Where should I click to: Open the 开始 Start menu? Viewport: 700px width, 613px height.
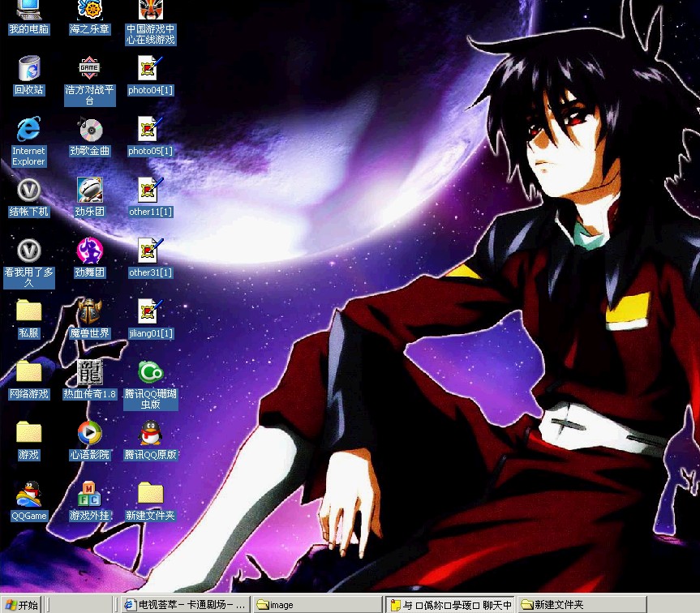22,605
